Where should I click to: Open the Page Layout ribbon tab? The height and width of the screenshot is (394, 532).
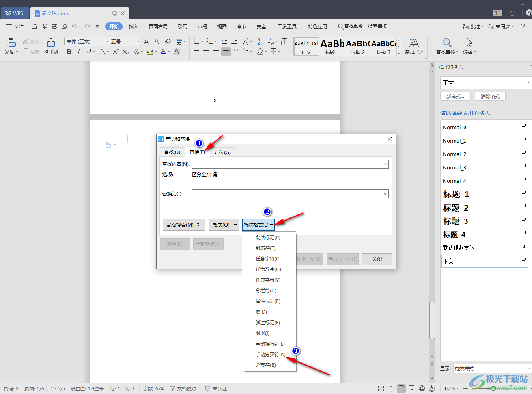point(158,26)
